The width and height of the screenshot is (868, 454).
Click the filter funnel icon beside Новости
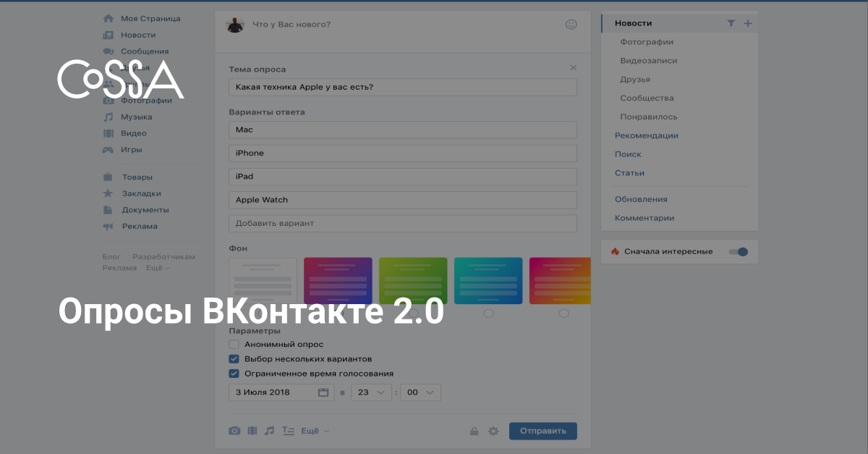(731, 24)
